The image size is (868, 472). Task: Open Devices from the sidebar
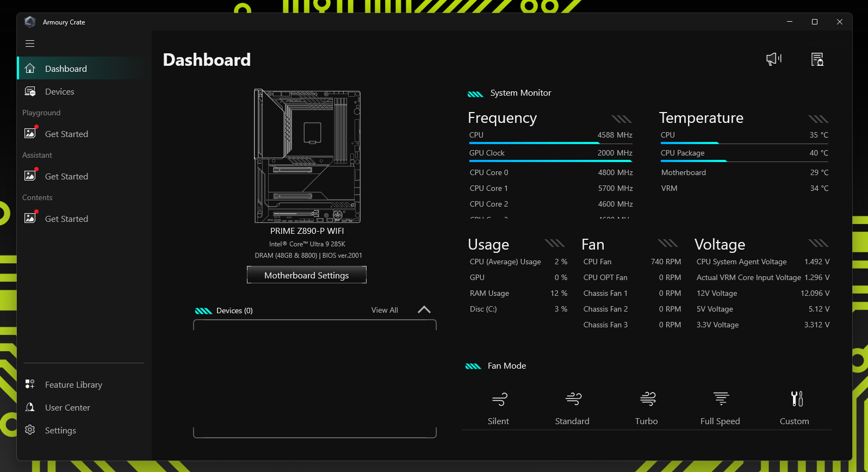(x=84, y=91)
